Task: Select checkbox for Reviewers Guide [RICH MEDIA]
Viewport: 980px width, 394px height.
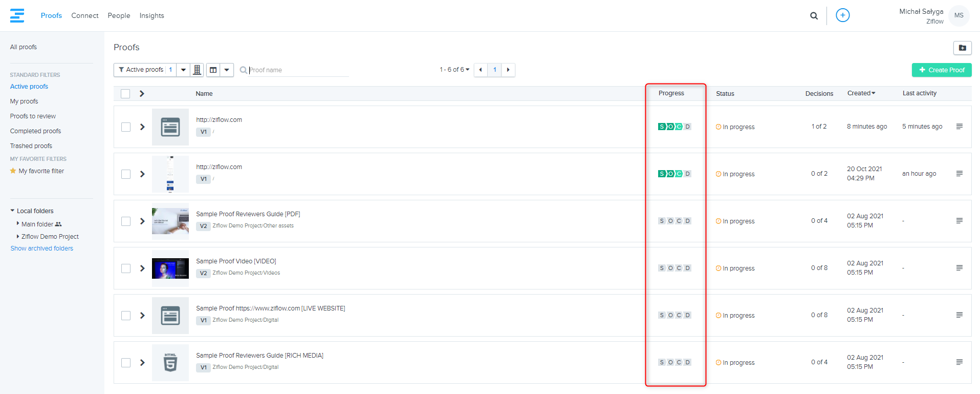Action: pyautogui.click(x=126, y=363)
